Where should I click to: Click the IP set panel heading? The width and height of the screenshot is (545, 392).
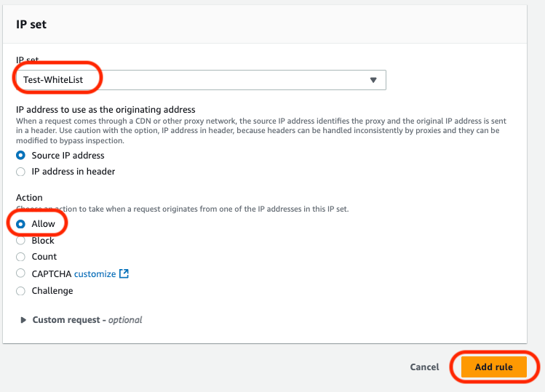click(x=31, y=24)
